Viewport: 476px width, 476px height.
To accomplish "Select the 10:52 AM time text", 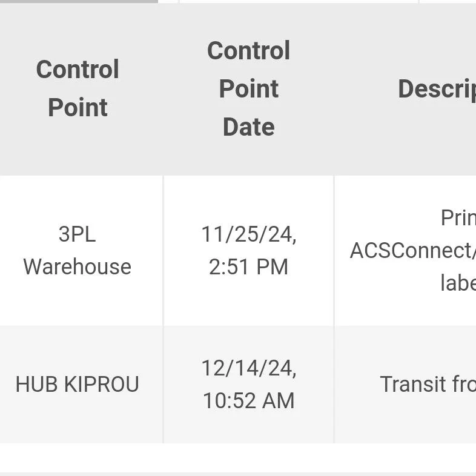I will pyautogui.click(x=248, y=401).
